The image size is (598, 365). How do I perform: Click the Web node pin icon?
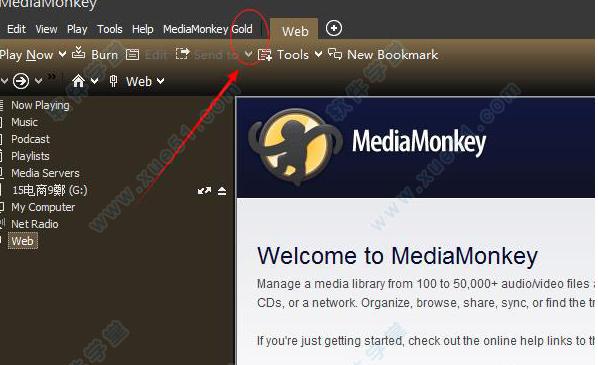click(113, 81)
